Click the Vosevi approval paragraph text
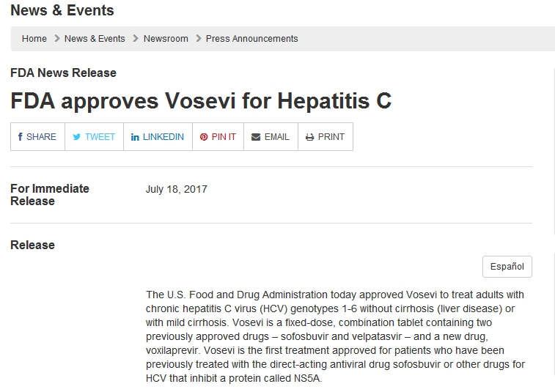 [x=335, y=336]
